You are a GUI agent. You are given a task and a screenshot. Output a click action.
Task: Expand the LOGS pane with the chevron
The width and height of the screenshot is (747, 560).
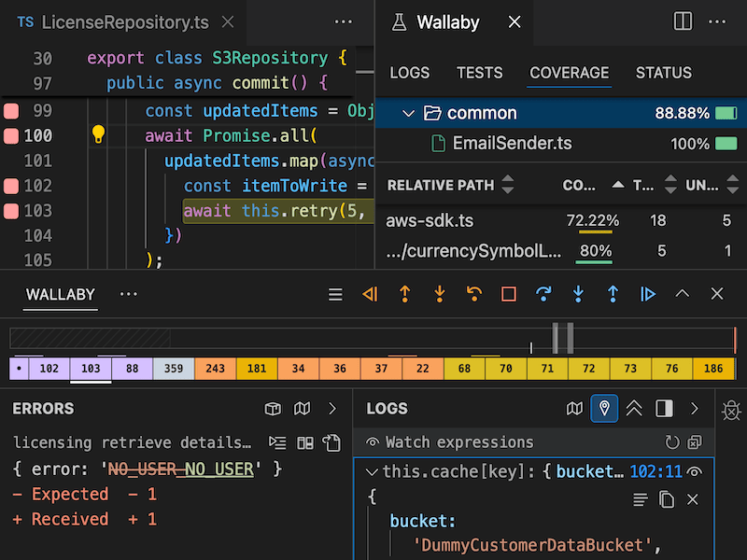(695, 409)
